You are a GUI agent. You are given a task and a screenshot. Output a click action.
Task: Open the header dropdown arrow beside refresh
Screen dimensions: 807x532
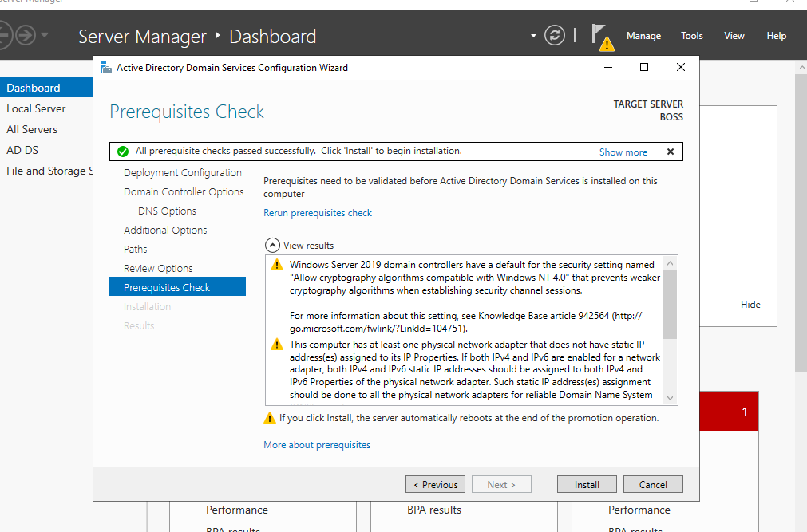[533, 36]
